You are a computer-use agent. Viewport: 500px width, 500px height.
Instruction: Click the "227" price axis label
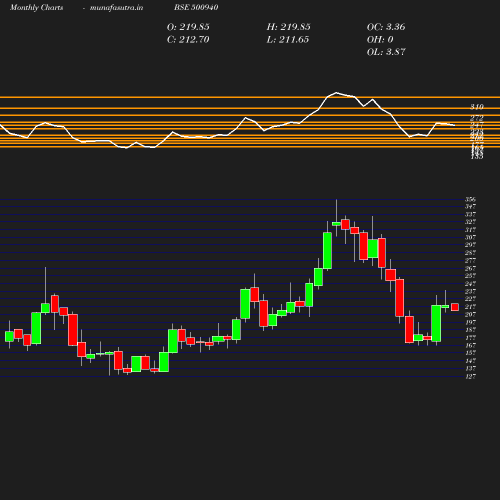[x=470, y=299]
